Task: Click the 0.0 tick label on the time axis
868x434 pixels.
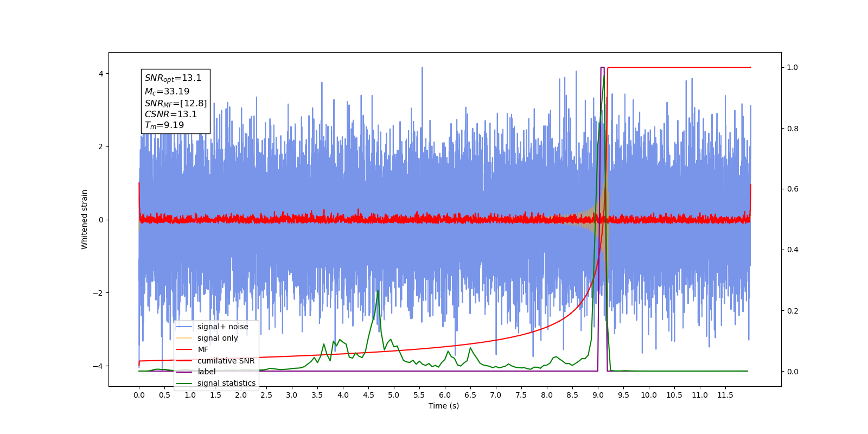Action: (139, 395)
